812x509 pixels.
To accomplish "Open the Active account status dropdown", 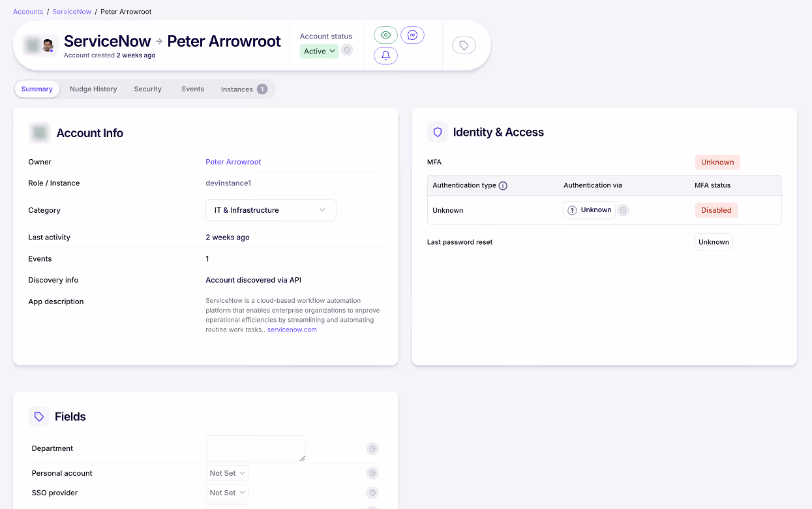I will point(319,51).
